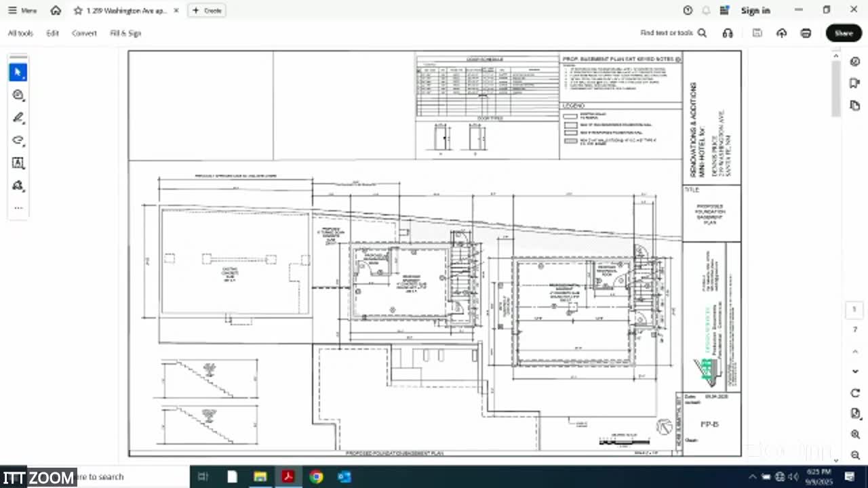Open the fill and stamp tool

pyautogui.click(x=18, y=185)
